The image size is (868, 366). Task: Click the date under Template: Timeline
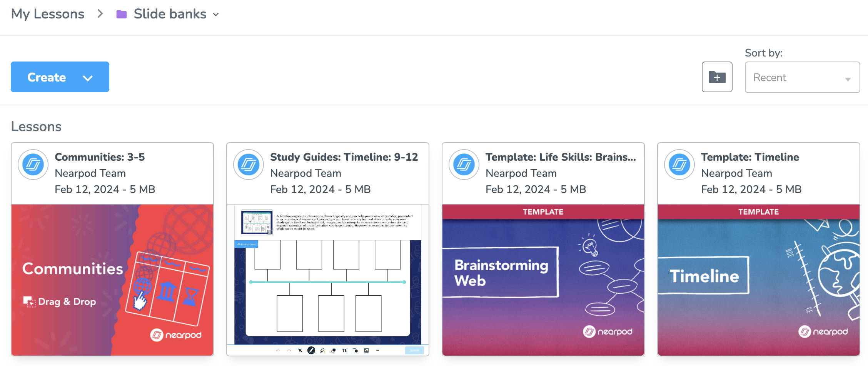[751, 189]
